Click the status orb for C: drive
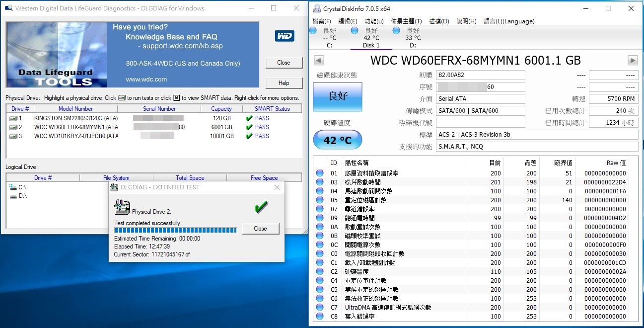Image resolution: width=644 pixels, height=328 pixels. 313,31
